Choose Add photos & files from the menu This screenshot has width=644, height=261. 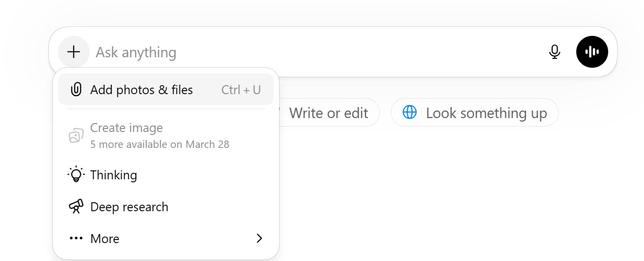point(142,90)
